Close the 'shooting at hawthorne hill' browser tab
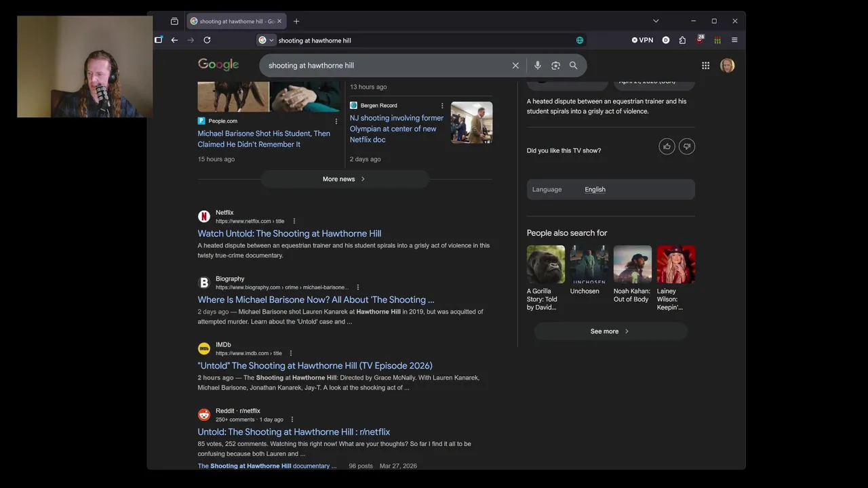Screen dimensions: 868x488 coord(279,21)
